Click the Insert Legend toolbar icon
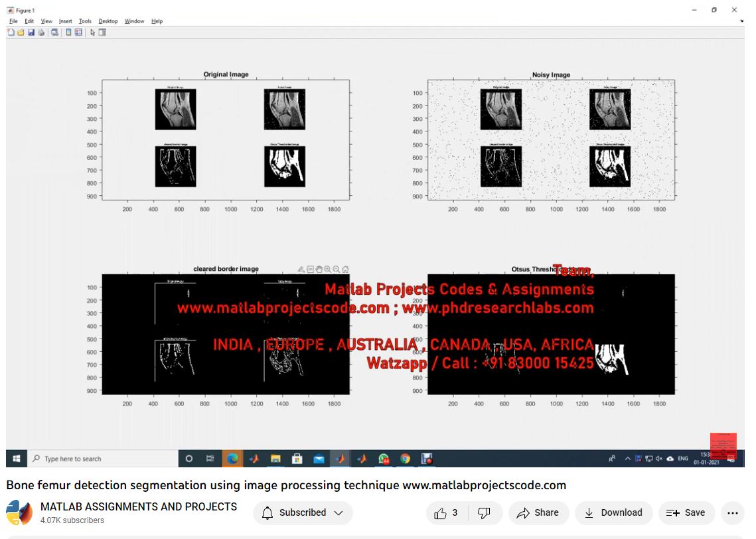The width and height of the screenshot is (756, 539). pyautogui.click(x=78, y=33)
